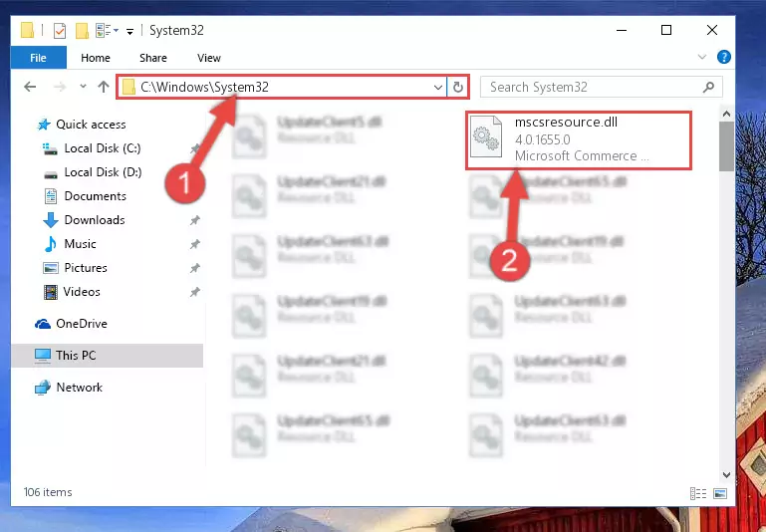Go up one folder level

(x=103, y=87)
